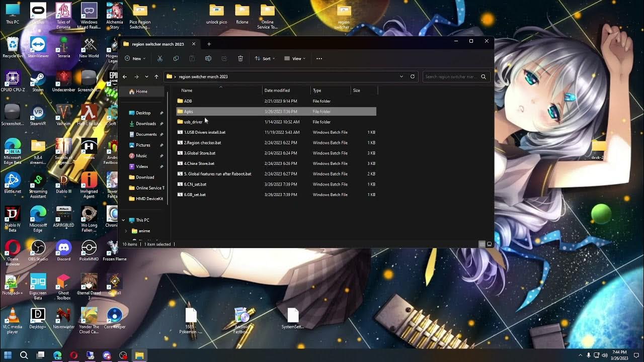Expand address bar history dropdown
Screen dimensions: 644x362
(x=401, y=76)
